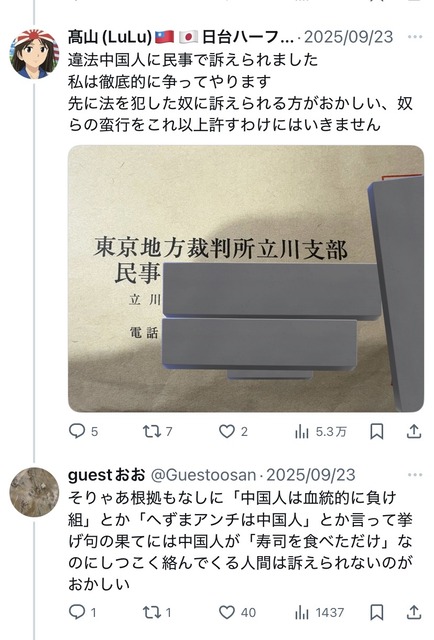
Task: Open more options on 髙山 (LuLu) post
Action: tap(415, 37)
